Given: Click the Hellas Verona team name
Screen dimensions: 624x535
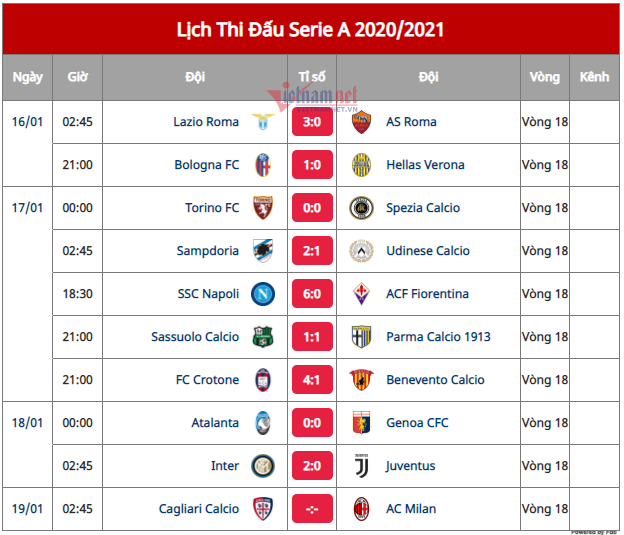Looking at the screenshot, I should coord(425,165).
